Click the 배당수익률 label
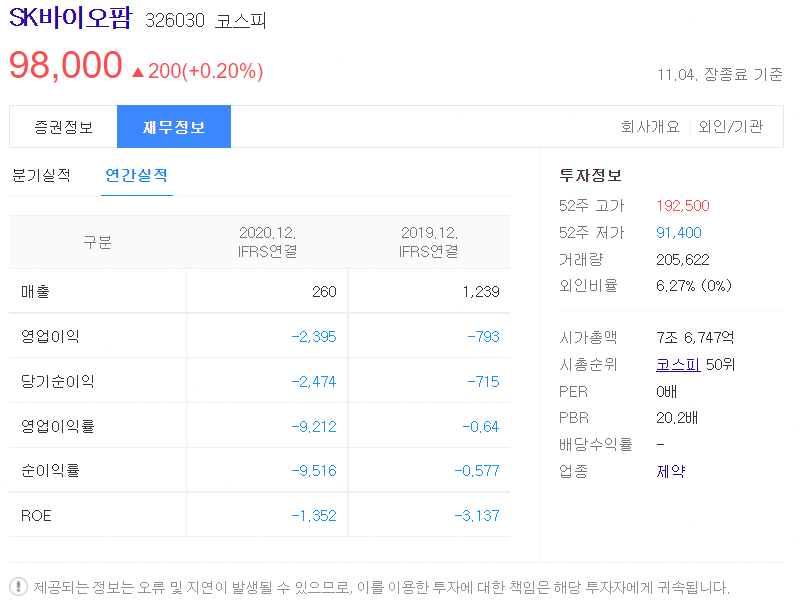Screen dimensions: 800x600 point(595,444)
